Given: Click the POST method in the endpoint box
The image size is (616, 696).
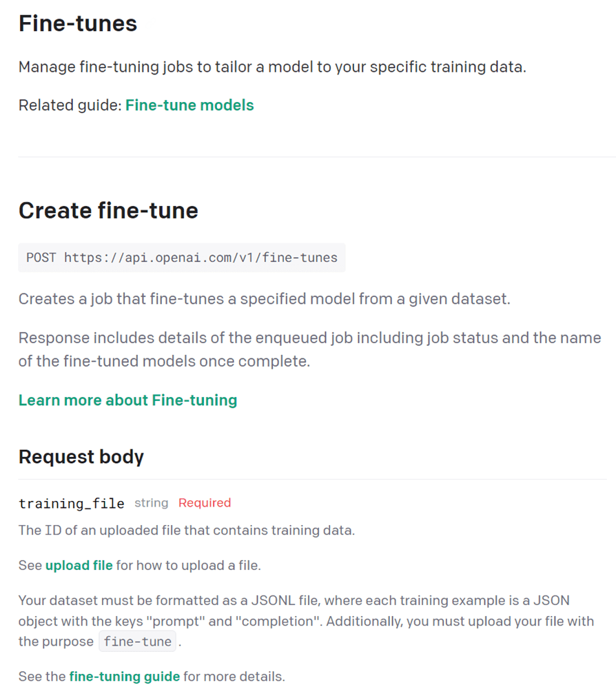Looking at the screenshot, I should point(41,258).
